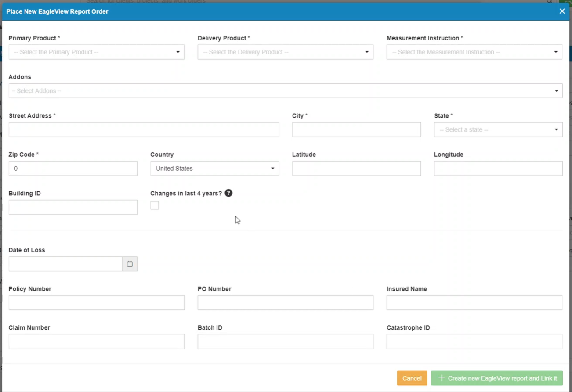Open the Delivery Product dropdown
Viewport: 572px width, 392px height.
(286, 52)
